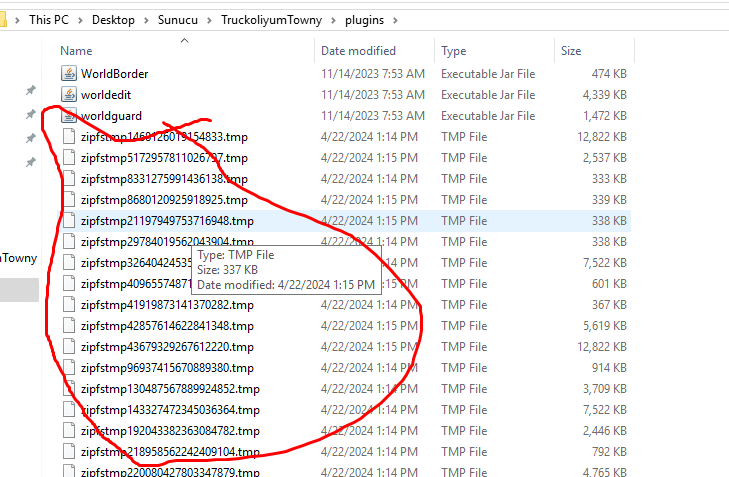Open dropdown chevron after TruckoliyumTowny breadcrumb

(x=333, y=20)
